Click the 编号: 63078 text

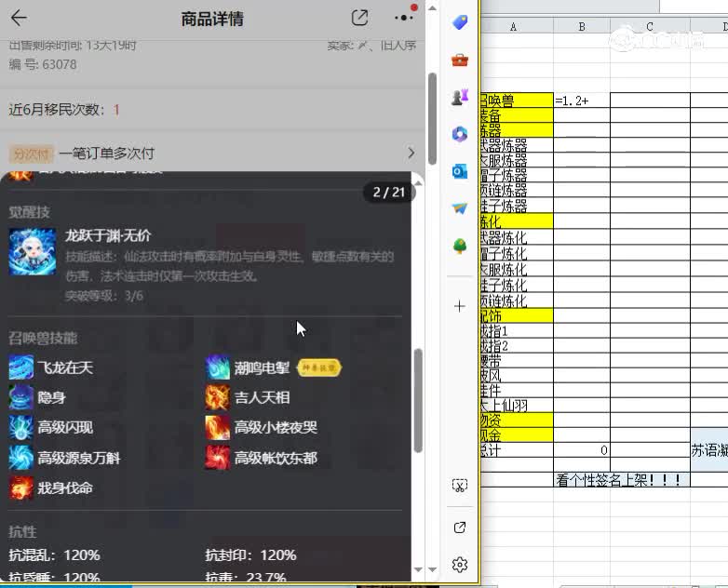tap(43, 64)
